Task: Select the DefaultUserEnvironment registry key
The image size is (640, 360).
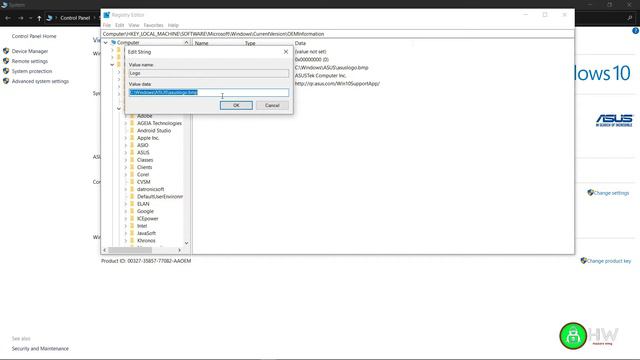Action: pos(160,197)
